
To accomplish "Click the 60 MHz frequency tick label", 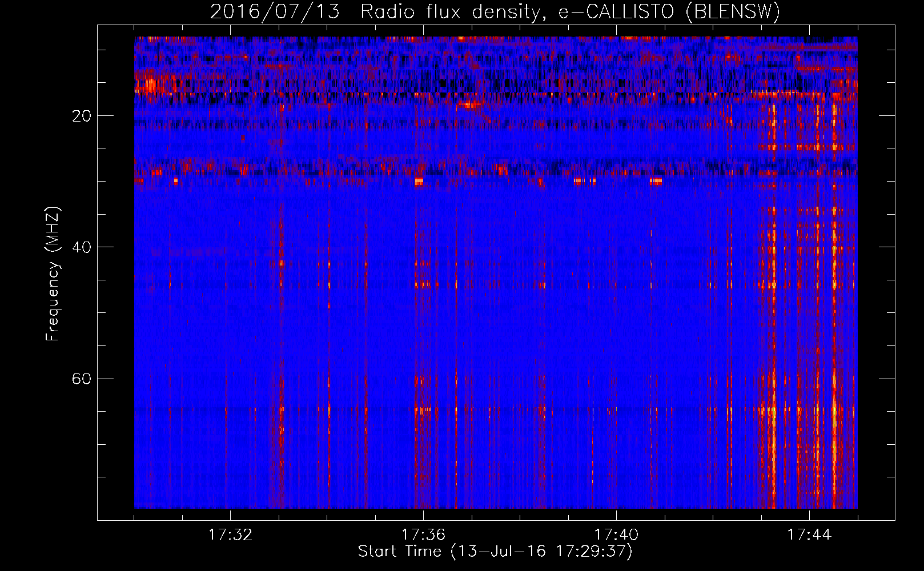I will (x=82, y=379).
